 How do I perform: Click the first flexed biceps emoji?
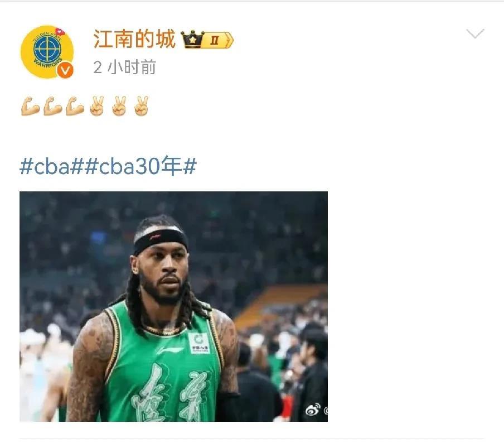30,106
